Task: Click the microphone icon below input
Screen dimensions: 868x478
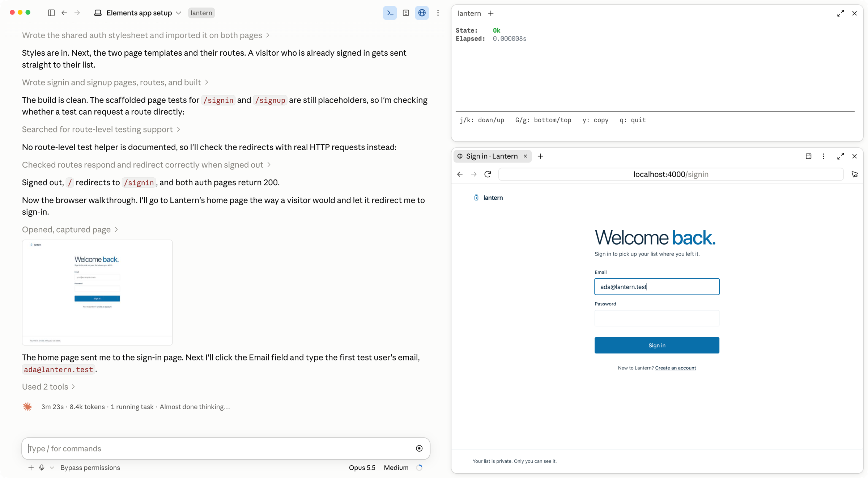Action: [x=42, y=468]
